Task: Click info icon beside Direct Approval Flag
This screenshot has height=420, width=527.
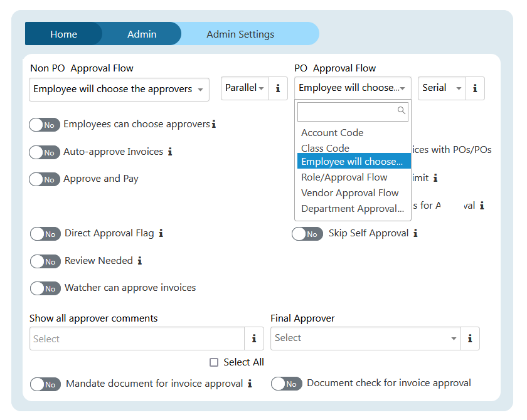Action: [x=161, y=233]
